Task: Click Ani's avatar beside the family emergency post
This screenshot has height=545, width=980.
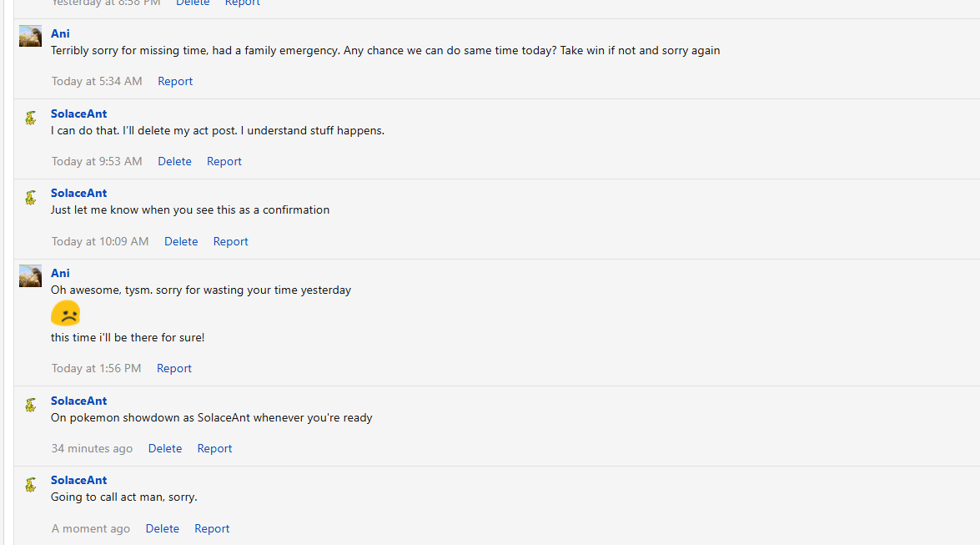Action: point(31,36)
